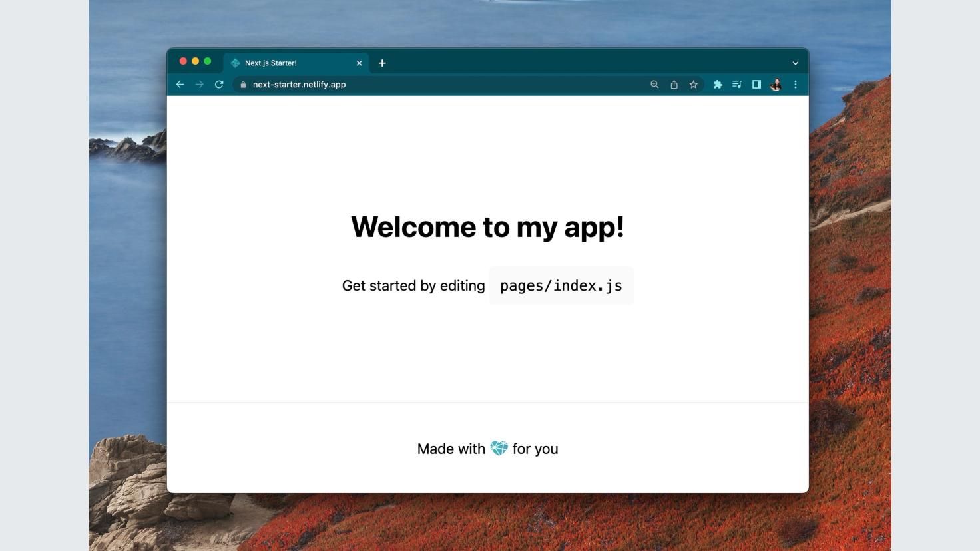Toggle the browser side panel

point(756,85)
